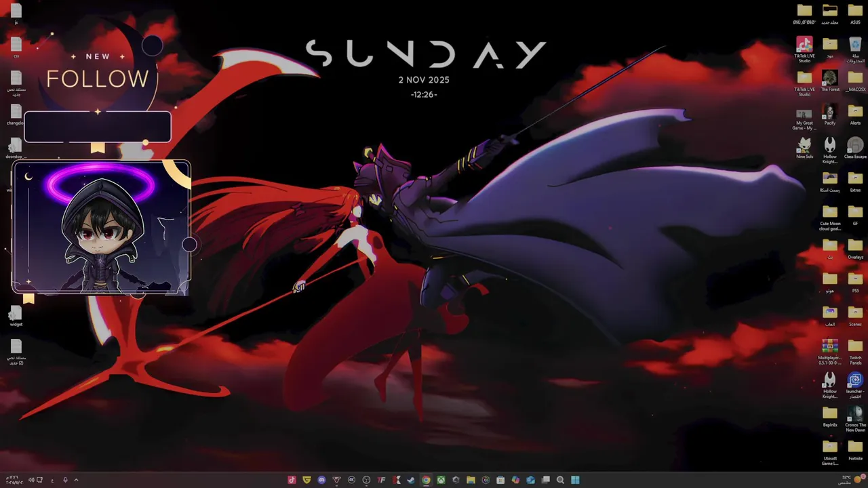Select the GF folder

(x=855, y=214)
